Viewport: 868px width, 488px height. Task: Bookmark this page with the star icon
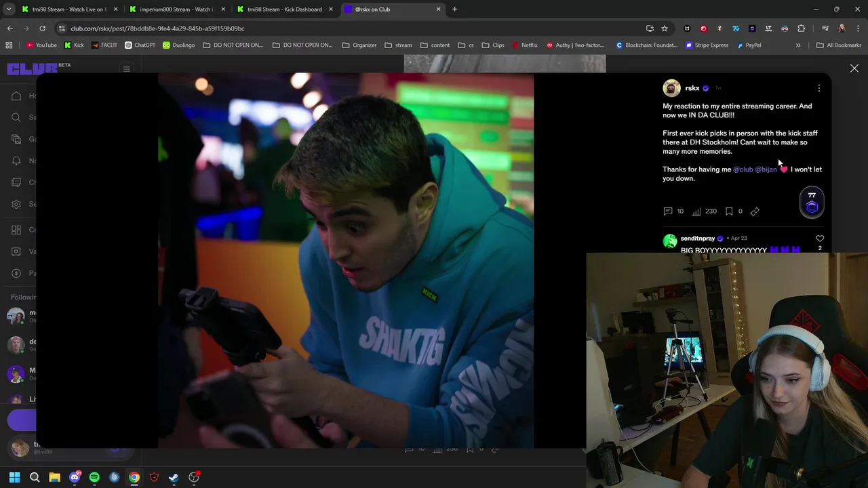pos(665,28)
